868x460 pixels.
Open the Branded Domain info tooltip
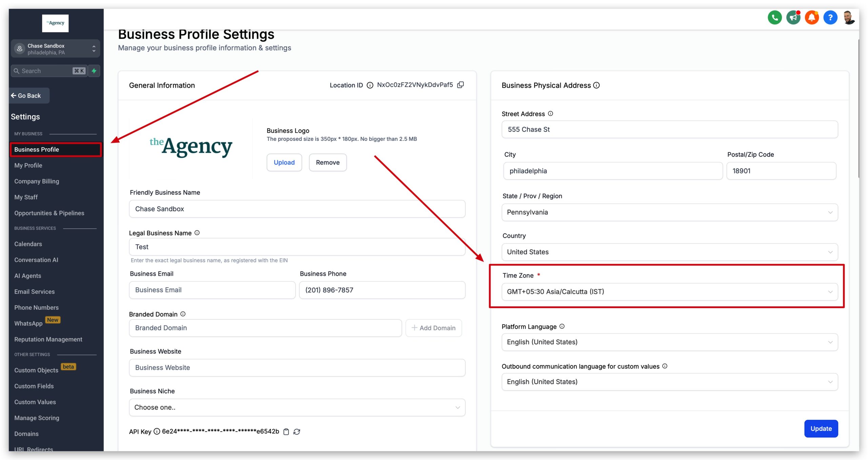coord(183,314)
